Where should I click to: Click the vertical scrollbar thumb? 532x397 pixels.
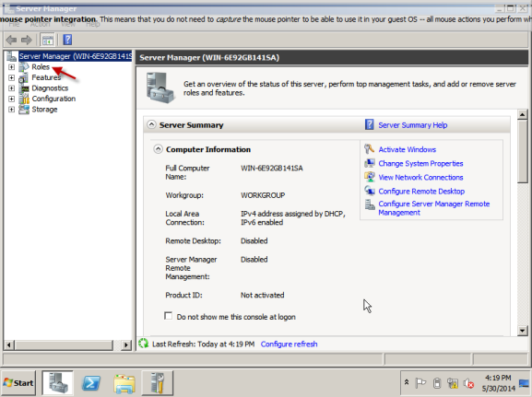click(523, 152)
